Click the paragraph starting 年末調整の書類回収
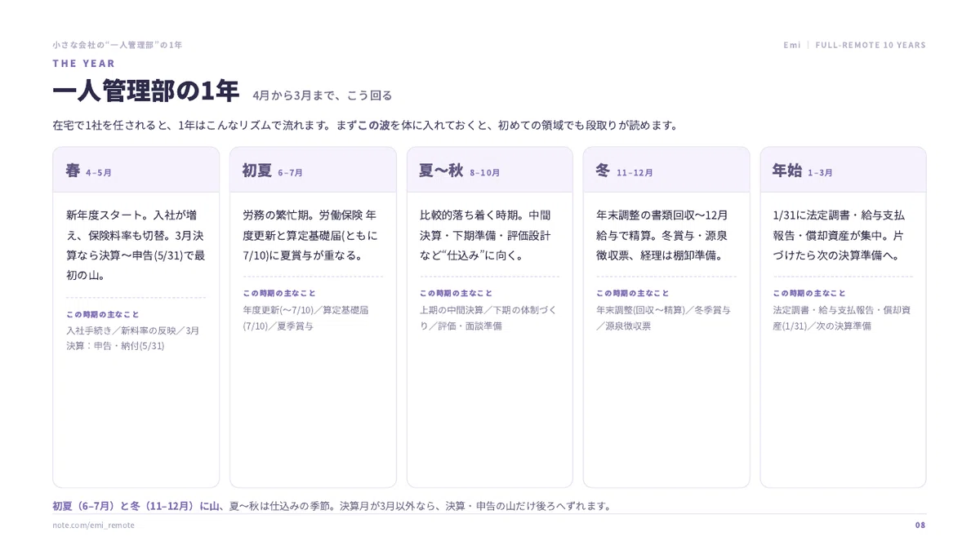This screenshot has width=980, height=550. click(664, 235)
